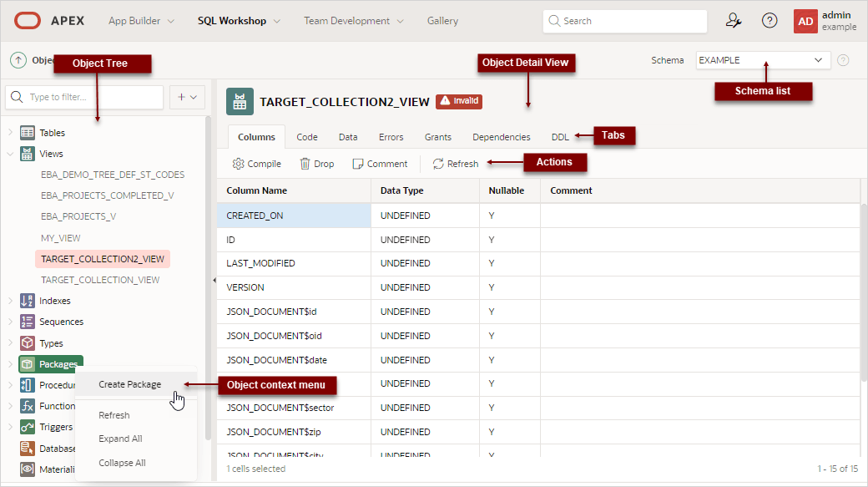Open the Schema EXAMPLE select list
The width and height of the screenshot is (868, 487).
[763, 60]
